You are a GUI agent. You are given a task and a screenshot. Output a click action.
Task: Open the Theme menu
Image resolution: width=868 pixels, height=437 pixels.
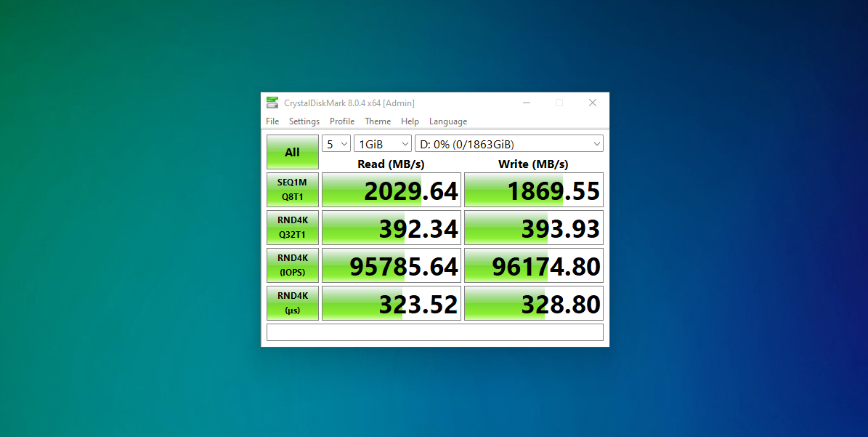(x=378, y=121)
